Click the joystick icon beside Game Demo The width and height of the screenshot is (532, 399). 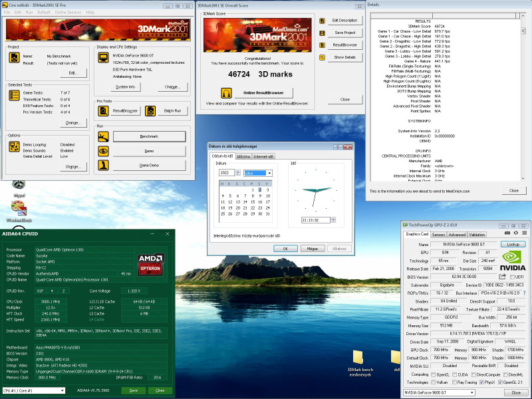104,165
